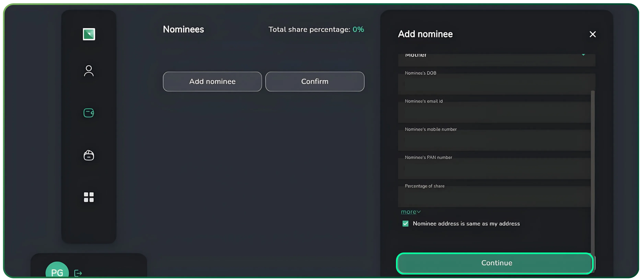
Task: Untick Nominee address same as my address
Action: pos(405,223)
